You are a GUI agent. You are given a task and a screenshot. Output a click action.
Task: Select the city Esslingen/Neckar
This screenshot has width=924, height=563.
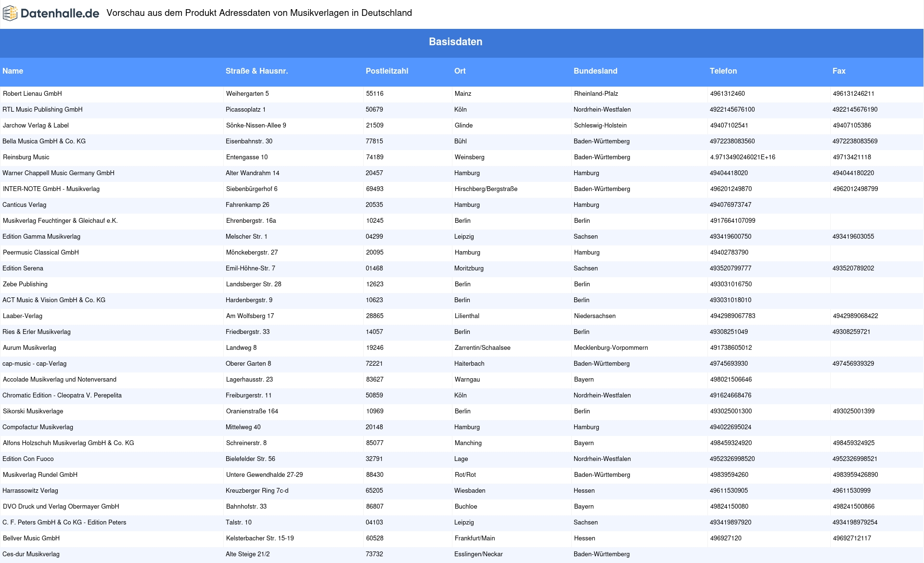[x=478, y=554]
